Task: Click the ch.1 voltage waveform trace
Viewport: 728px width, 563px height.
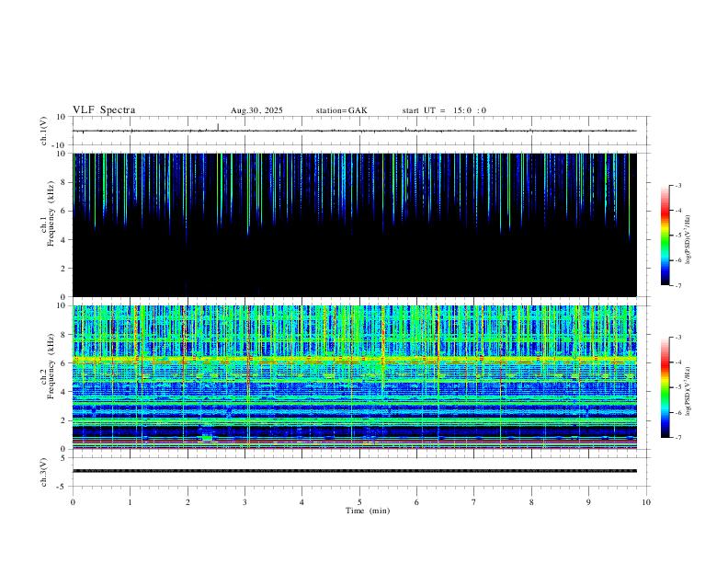Action: (x=355, y=131)
